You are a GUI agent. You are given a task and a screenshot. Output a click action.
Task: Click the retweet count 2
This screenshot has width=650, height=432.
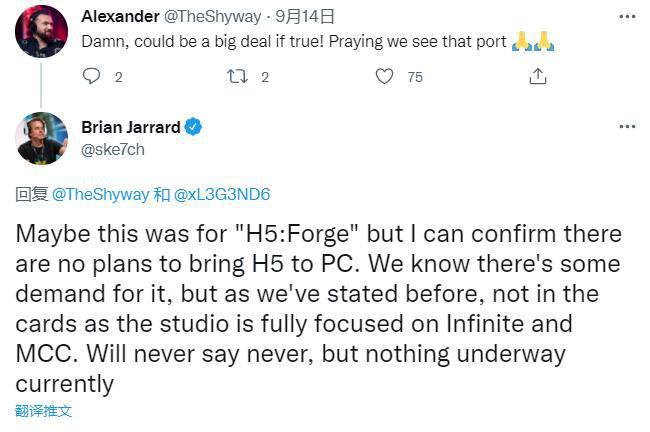click(265, 77)
